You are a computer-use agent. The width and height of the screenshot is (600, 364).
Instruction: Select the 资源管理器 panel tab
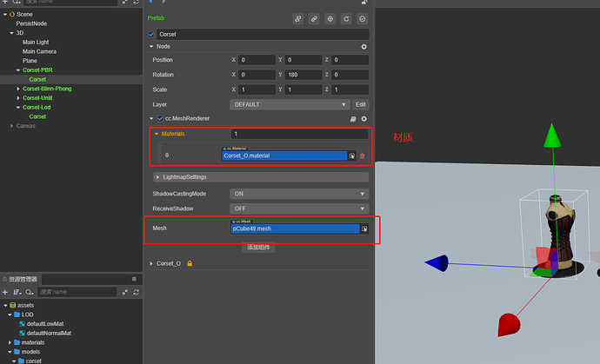click(x=20, y=279)
